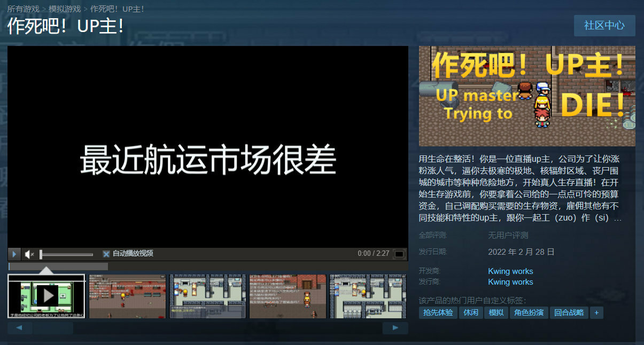Click the video showing 最近航运市场很差
Image resolution: width=644 pixels, height=345 pixels.
tap(208, 147)
